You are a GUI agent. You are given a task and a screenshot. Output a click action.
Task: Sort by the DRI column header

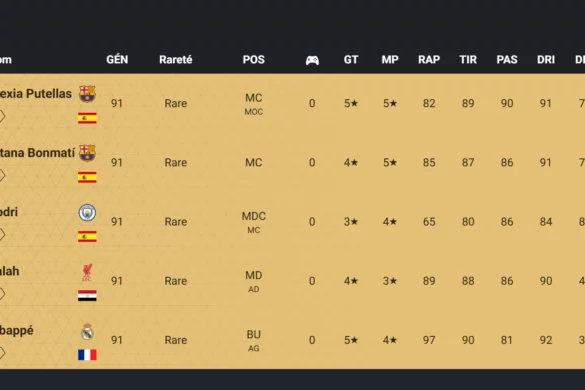click(546, 60)
